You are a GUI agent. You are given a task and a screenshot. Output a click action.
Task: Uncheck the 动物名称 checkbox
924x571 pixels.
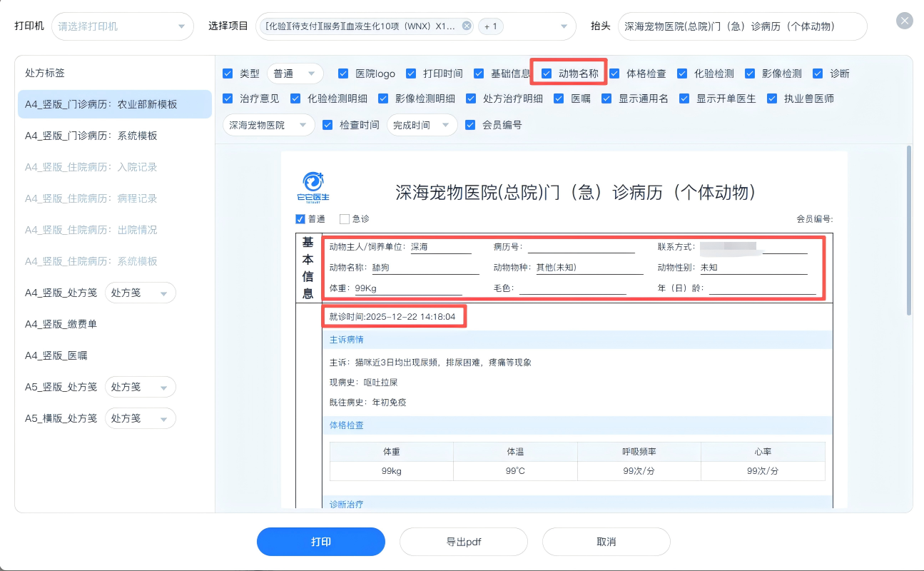coord(547,74)
